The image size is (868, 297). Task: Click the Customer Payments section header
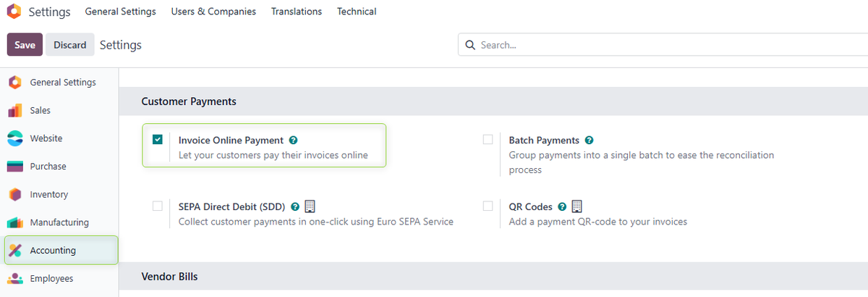[x=189, y=102]
